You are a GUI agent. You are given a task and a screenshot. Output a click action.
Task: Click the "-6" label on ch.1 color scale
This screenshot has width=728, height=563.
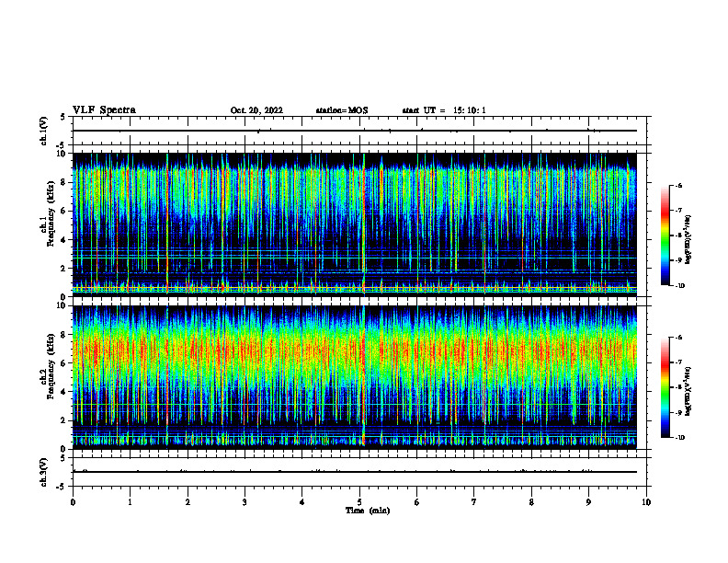(x=678, y=186)
